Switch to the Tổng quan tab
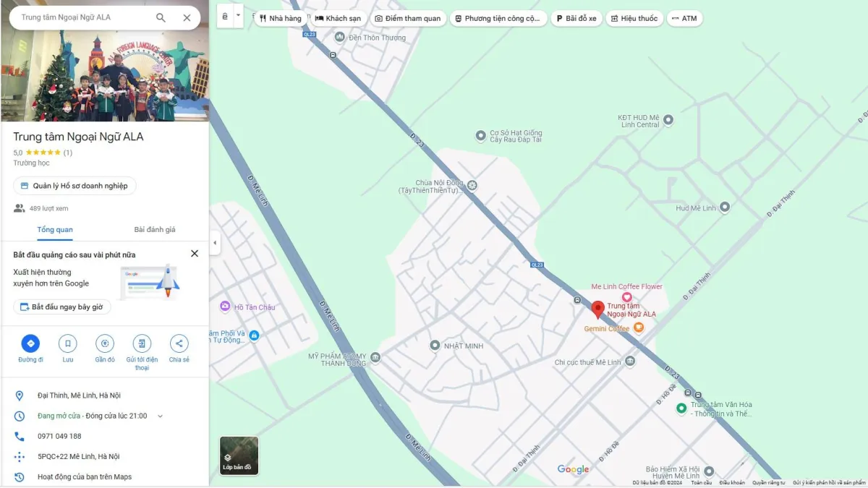The width and height of the screenshot is (868, 488). (55, 230)
